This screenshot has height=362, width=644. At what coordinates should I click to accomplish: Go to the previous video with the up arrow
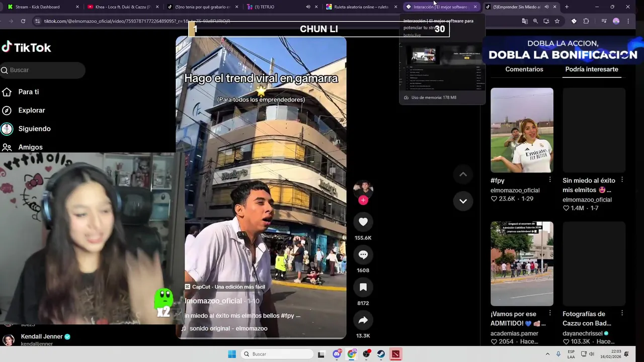463,174
